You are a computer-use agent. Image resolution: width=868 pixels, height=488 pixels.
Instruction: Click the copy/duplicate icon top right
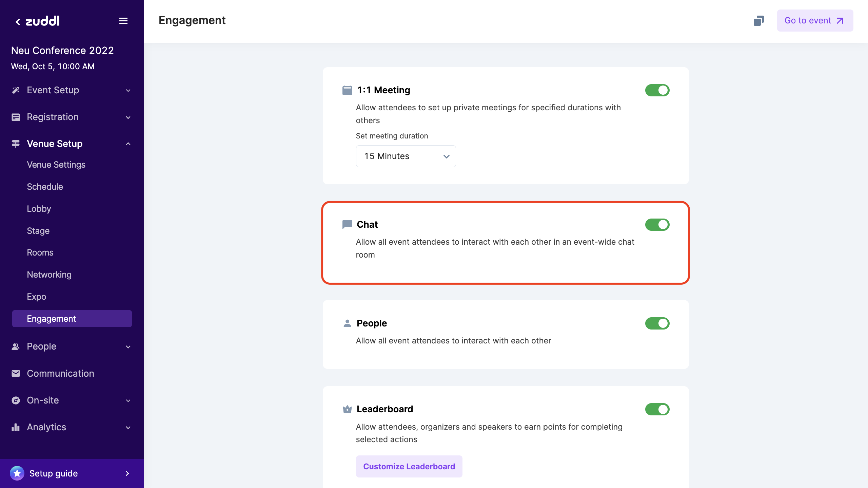click(x=759, y=20)
